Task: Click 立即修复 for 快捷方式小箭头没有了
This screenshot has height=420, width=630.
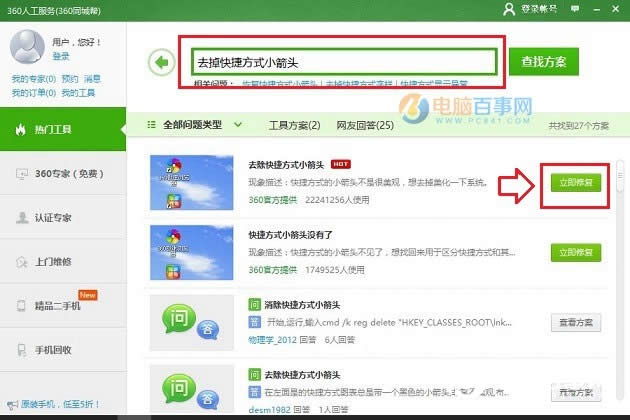Action: pos(575,252)
